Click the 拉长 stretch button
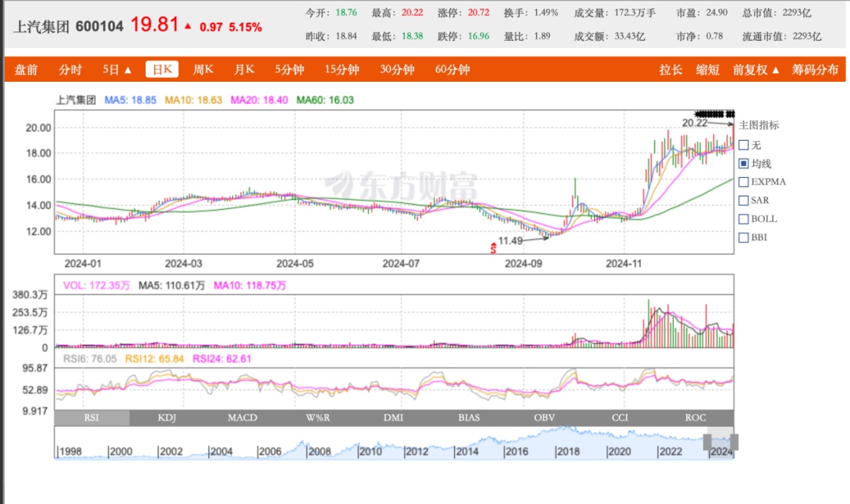 pos(671,69)
